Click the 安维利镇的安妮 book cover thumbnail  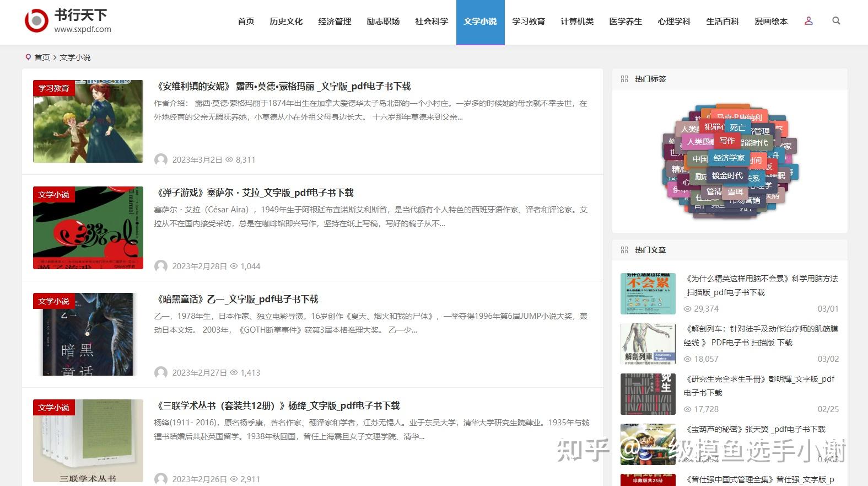(88, 121)
